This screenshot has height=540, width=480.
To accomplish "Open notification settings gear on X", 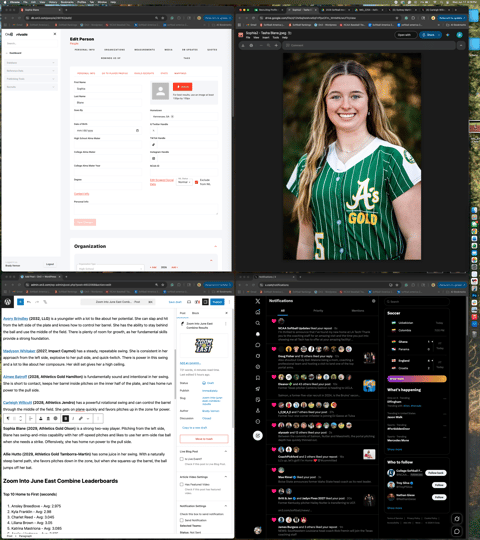I will click(374, 301).
